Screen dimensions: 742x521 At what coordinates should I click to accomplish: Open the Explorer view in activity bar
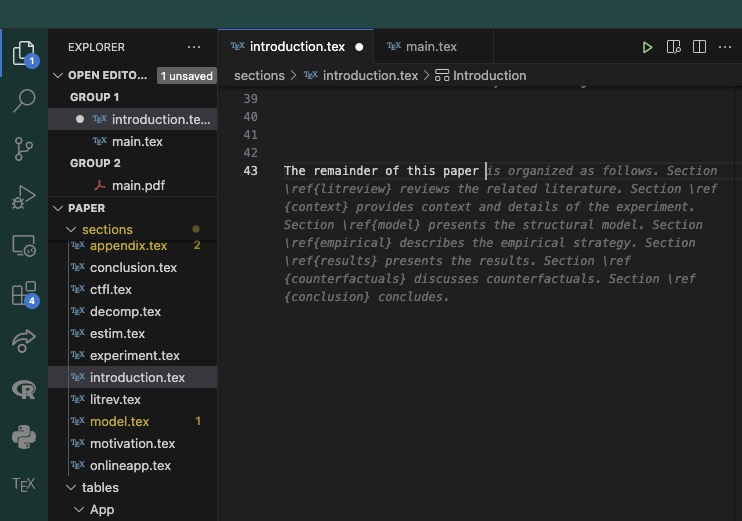[x=24, y=53]
